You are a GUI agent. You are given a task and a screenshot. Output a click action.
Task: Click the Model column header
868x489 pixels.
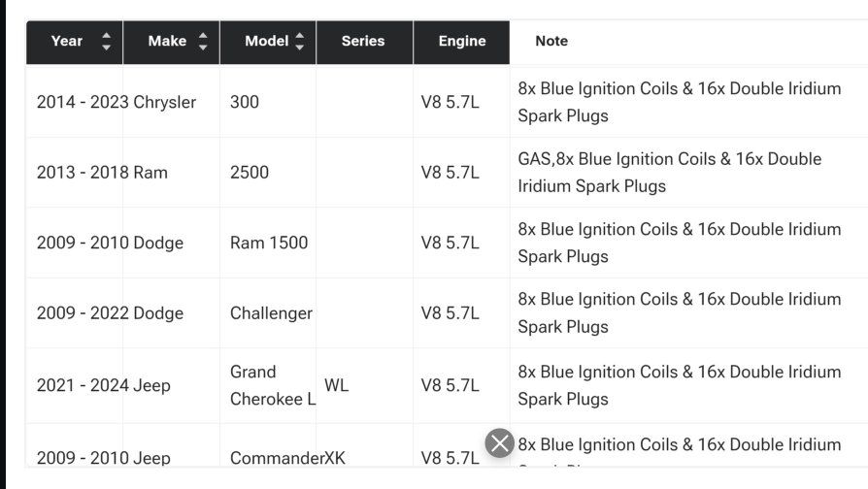pyautogui.click(x=266, y=42)
